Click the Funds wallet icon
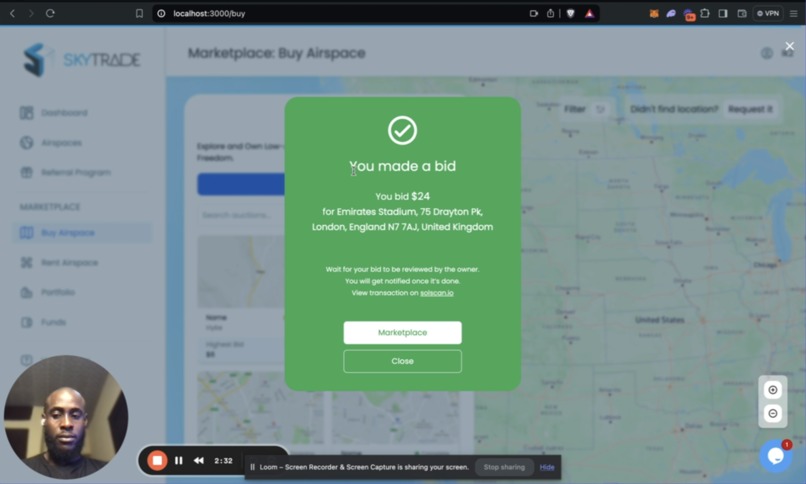Screen dimensions: 806x484 tap(26, 322)
